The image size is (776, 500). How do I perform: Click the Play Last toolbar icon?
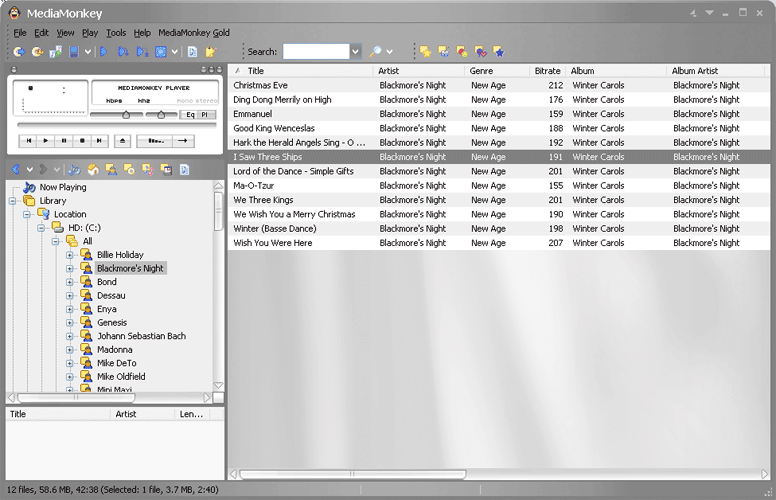pyautogui.click(x=143, y=51)
